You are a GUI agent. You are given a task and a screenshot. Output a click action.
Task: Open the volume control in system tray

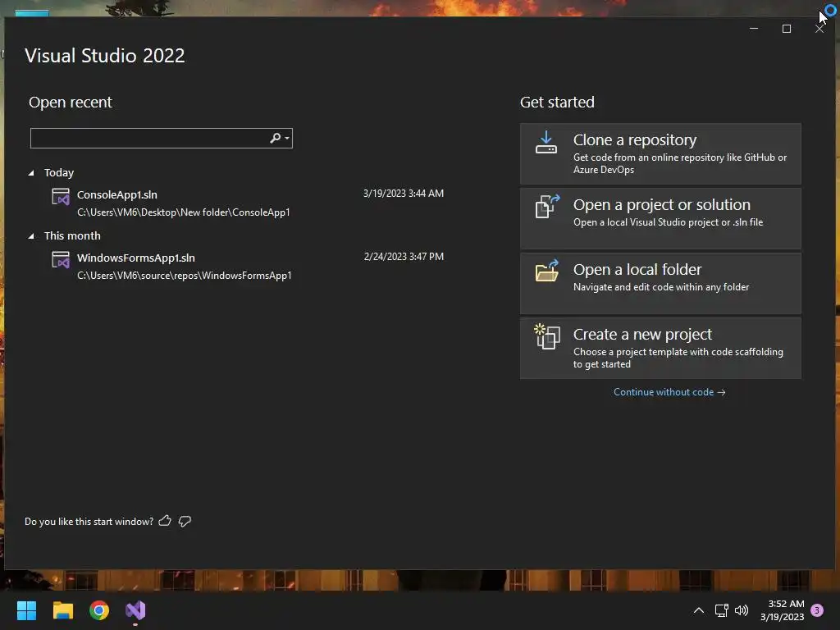click(742, 610)
